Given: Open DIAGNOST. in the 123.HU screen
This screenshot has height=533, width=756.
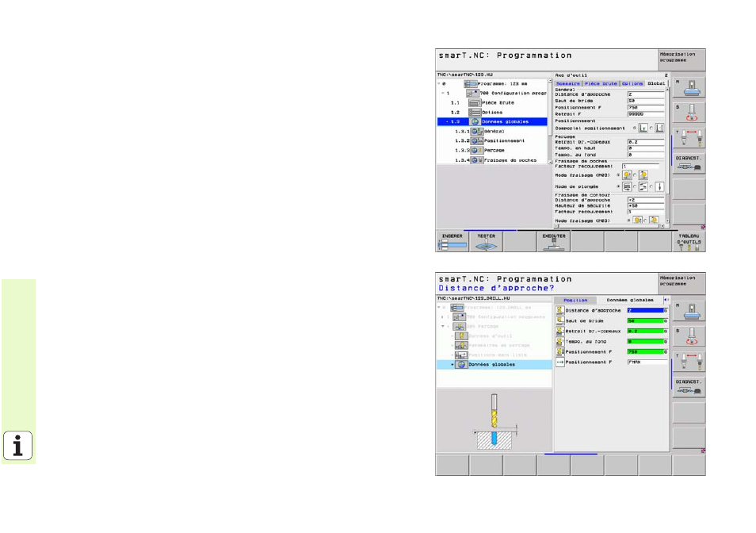Looking at the screenshot, I should click(x=689, y=163).
